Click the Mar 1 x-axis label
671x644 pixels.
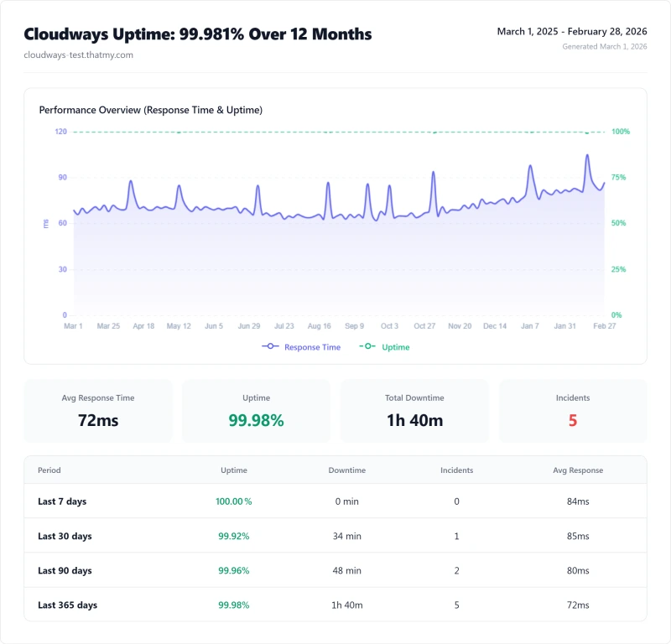click(73, 326)
